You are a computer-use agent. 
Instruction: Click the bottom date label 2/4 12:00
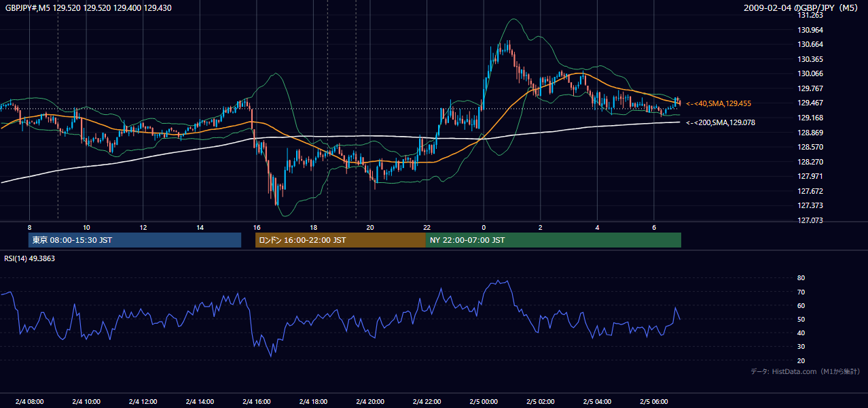coord(143,401)
